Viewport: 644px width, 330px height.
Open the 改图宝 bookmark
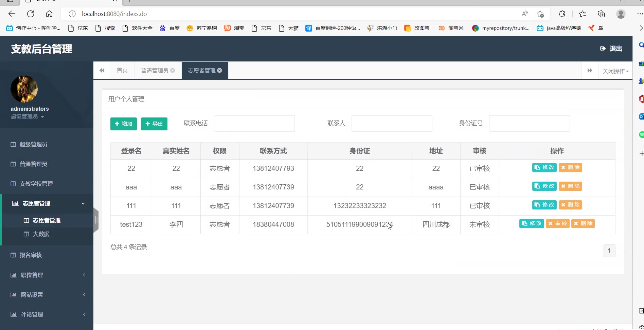click(417, 28)
